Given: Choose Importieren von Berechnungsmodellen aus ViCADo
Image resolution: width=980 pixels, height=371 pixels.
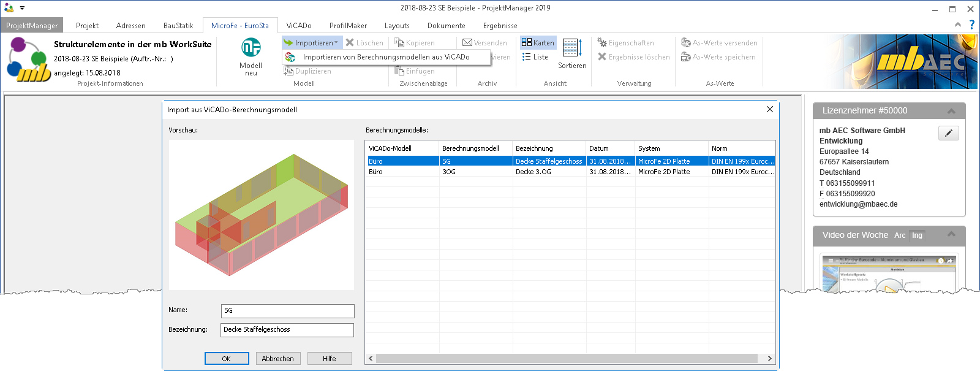Looking at the screenshot, I should click(386, 57).
